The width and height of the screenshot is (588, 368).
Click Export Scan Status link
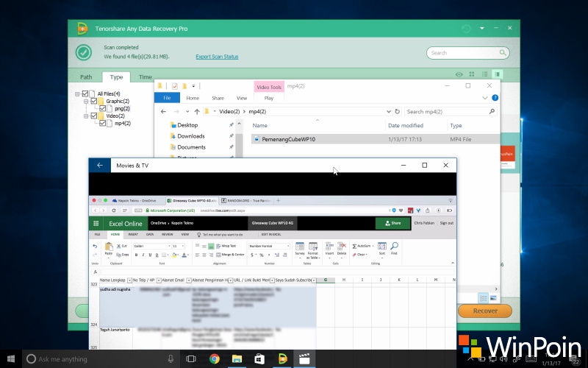click(217, 57)
